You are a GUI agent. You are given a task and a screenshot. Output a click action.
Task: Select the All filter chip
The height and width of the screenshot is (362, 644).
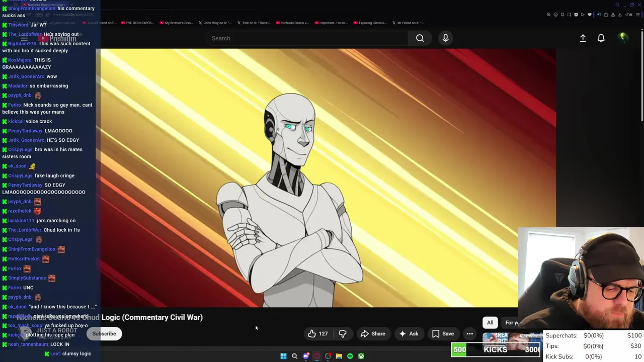click(490, 322)
